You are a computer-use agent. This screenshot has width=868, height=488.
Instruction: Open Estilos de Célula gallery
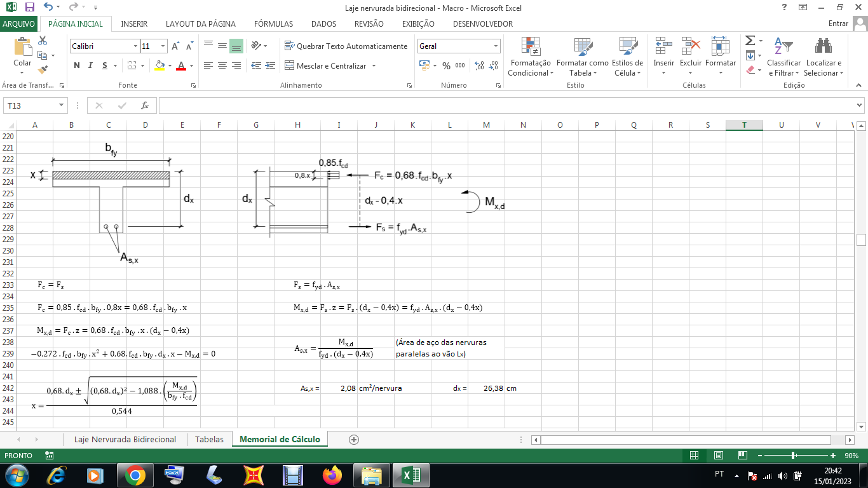tap(627, 56)
